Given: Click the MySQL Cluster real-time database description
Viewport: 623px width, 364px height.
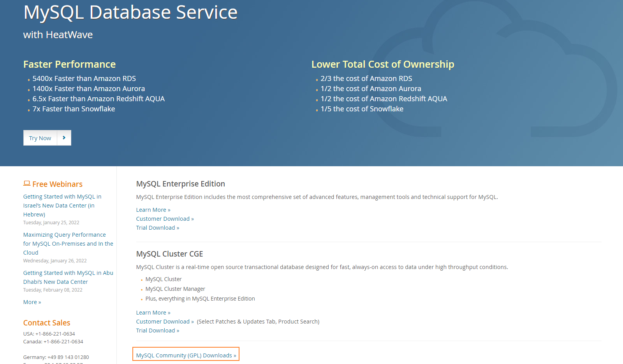Looking at the screenshot, I should (x=322, y=267).
